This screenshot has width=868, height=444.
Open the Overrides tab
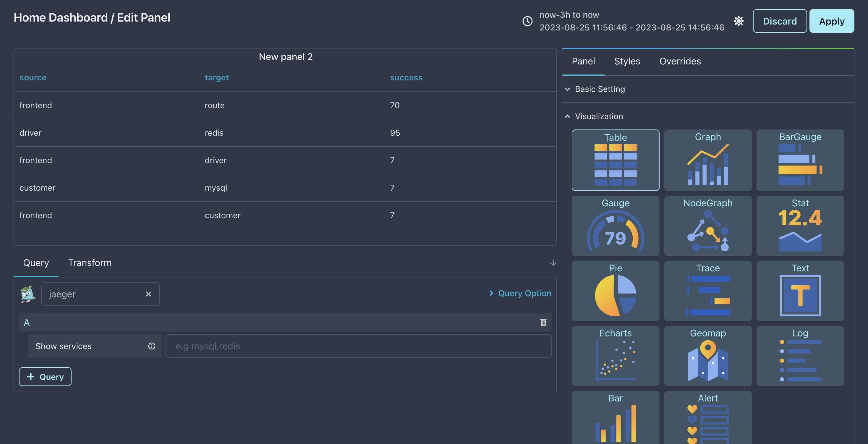point(680,61)
